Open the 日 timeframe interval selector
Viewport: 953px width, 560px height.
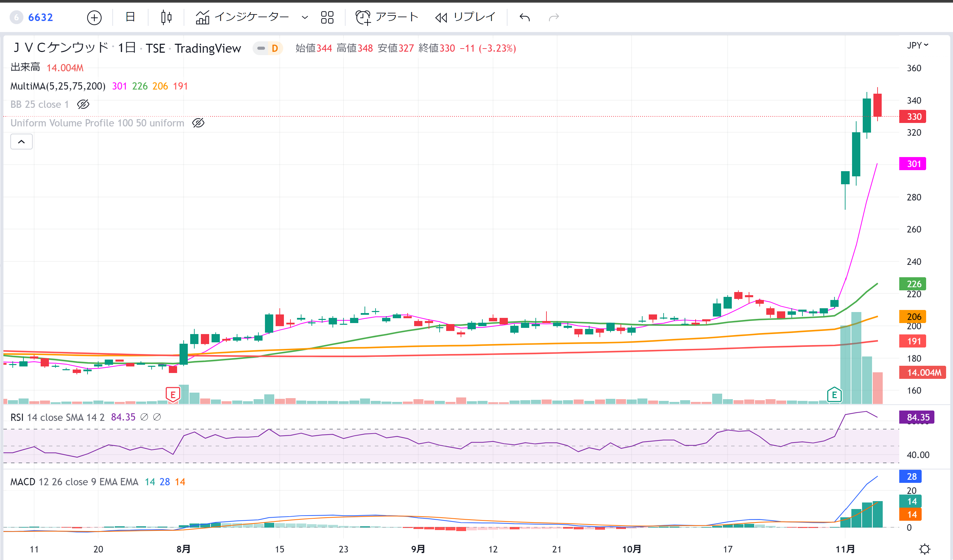coord(130,17)
